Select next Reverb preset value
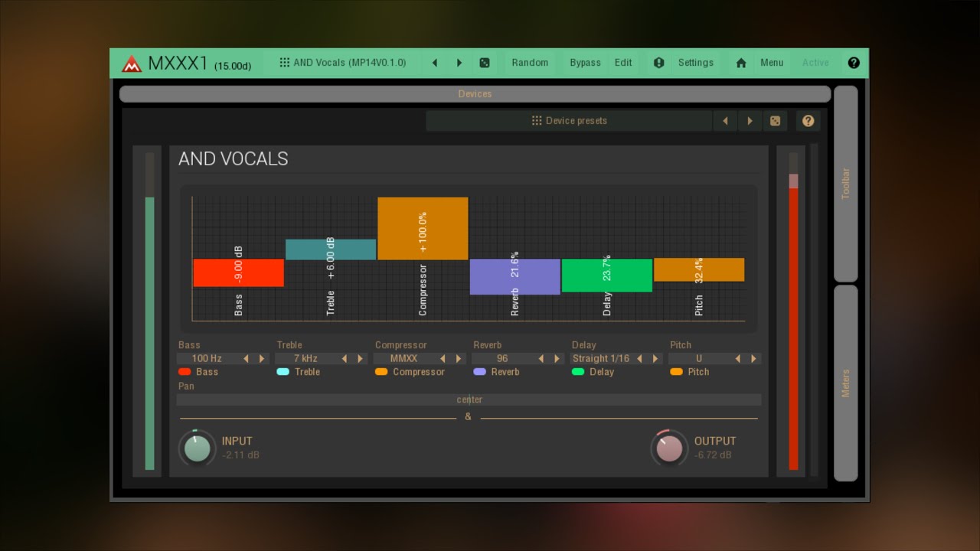The width and height of the screenshot is (980, 551). [557, 358]
